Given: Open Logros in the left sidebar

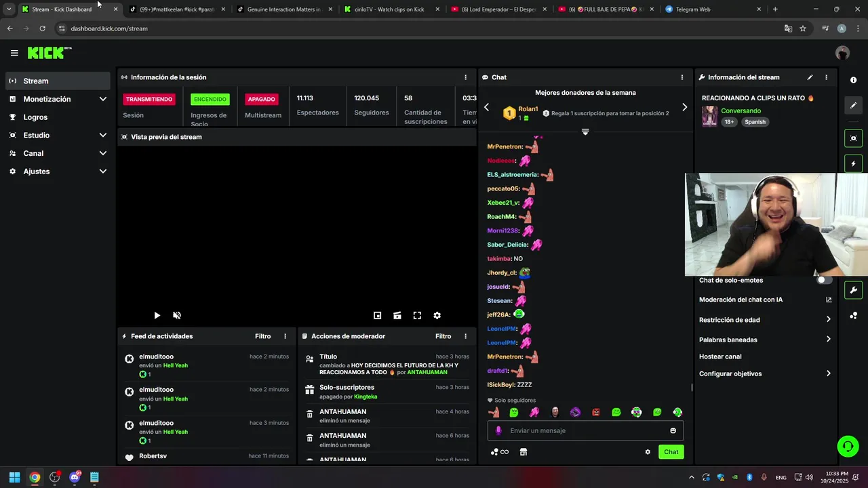Looking at the screenshot, I should pos(57,117).
